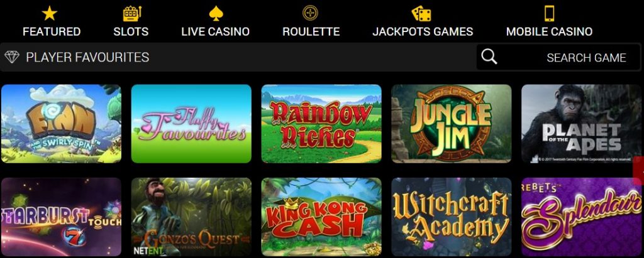Open the Slots tab
The width and height of the screenshot is (644, 258).
(131, 31)
